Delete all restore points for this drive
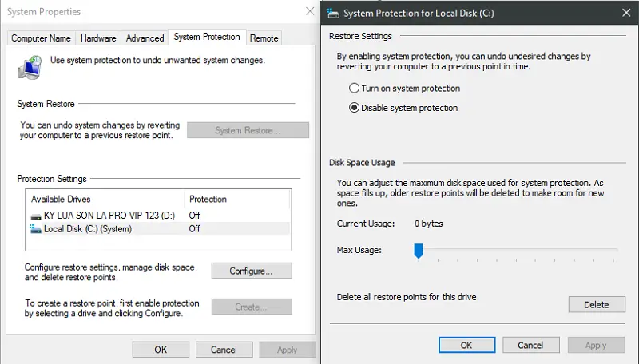Screen dimensions: 639x364 [x=597, y=305]
